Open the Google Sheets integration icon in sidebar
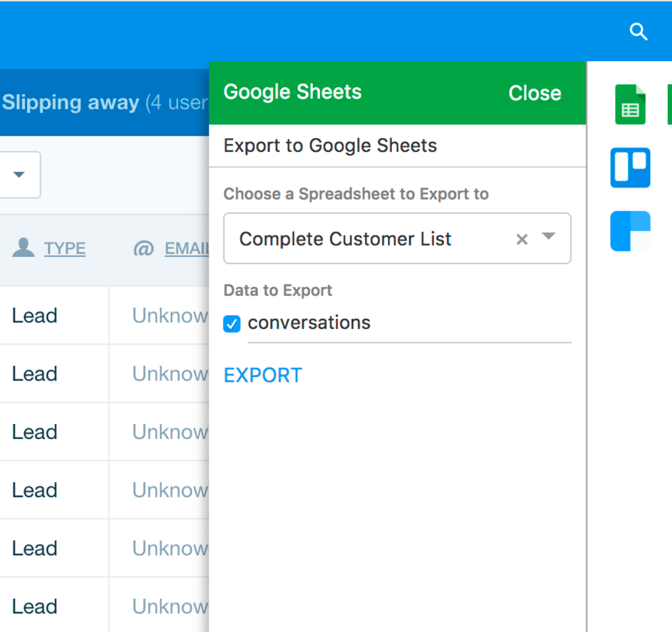Image resolution: width=672 pixels, height=632 pixels. tap(630, 104)
